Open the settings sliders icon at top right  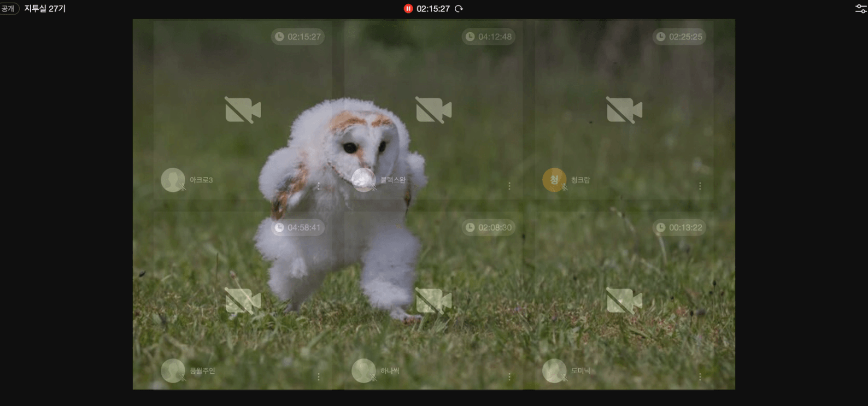[860, 9]
